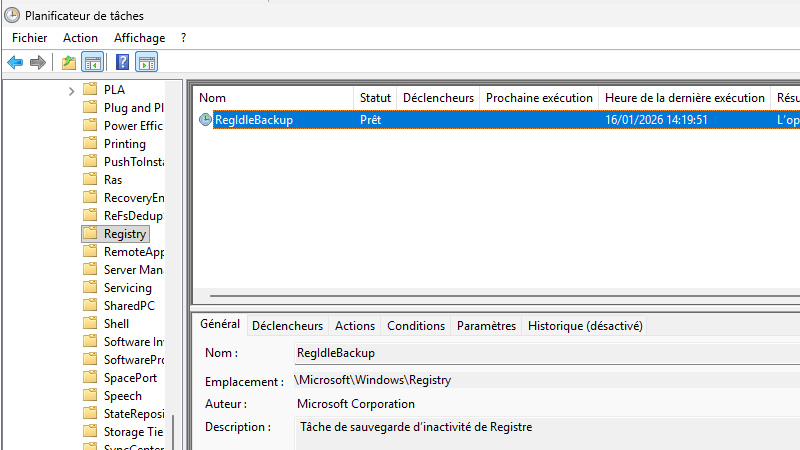The width and height of the screenshot is (800, 450).
Task: Toggle the console tree pane icon
Action: coord(93,63)
